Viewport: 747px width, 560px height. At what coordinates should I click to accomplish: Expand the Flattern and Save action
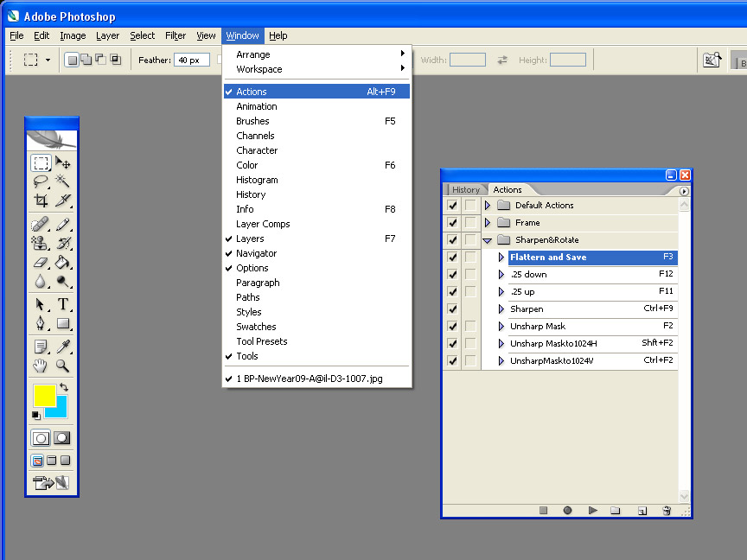point(501,258)
